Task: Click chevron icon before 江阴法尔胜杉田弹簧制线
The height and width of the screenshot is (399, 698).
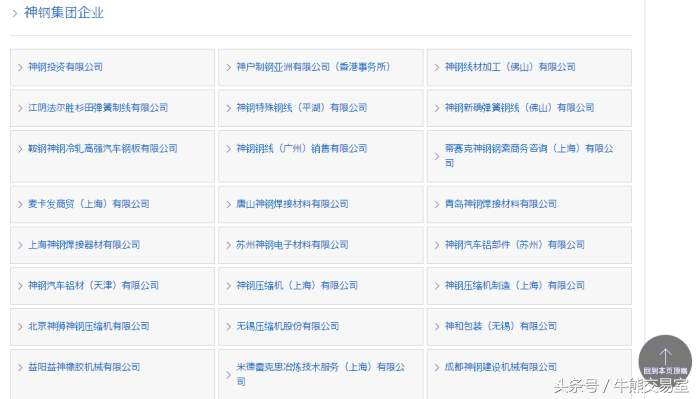Action: pos(20,108)
